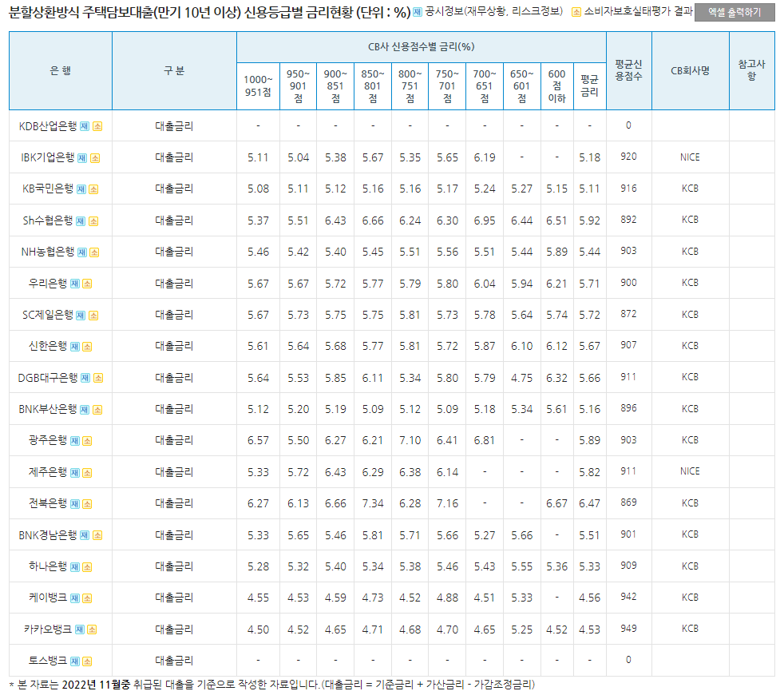The image size is (784, 695).
Task: Open 토스뱅크 consumer protection (소) icon
Action: tap(87, 661)
